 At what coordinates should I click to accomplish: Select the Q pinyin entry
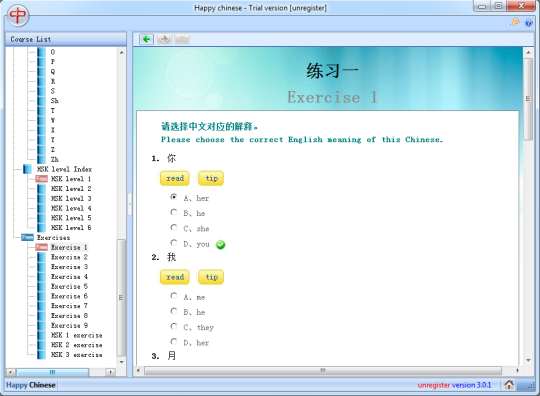pos(53,72)
